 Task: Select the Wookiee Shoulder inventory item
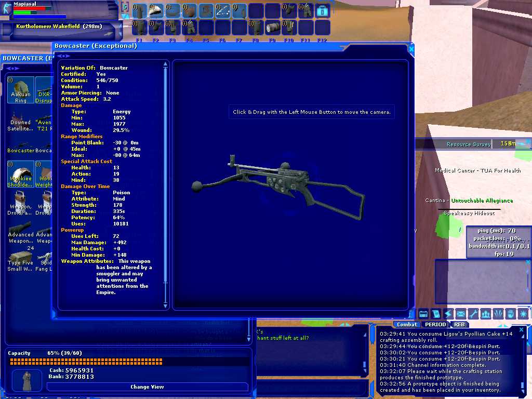tap(21, 174)
